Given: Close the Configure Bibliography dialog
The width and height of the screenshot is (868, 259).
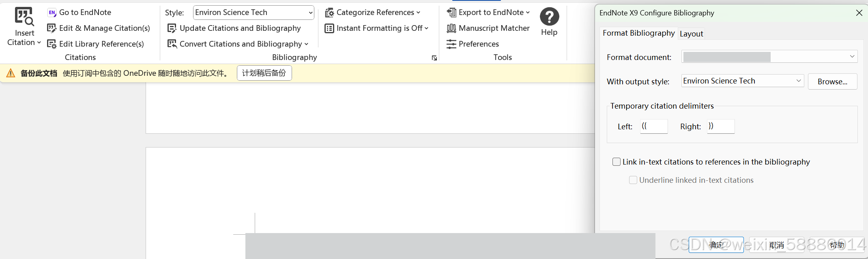Looking at the screenshot, I should click(859, 13).
